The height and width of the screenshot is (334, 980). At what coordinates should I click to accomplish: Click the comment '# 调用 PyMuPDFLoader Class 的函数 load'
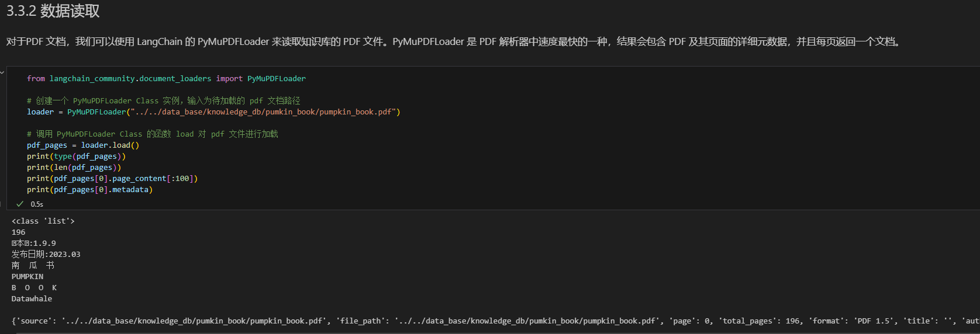(153, 134)
